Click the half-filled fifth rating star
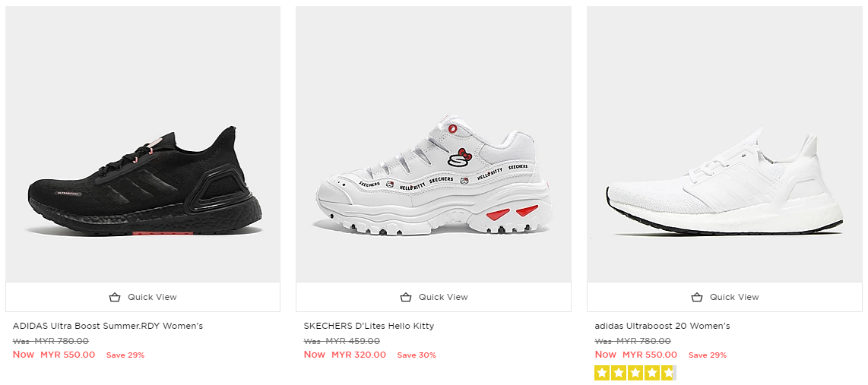 coord(668,373)
